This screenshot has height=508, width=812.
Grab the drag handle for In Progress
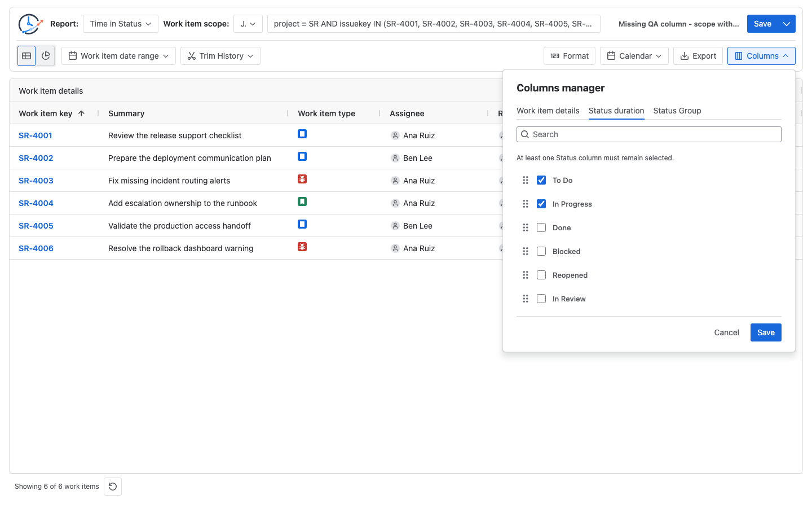[x=526, y=204]
